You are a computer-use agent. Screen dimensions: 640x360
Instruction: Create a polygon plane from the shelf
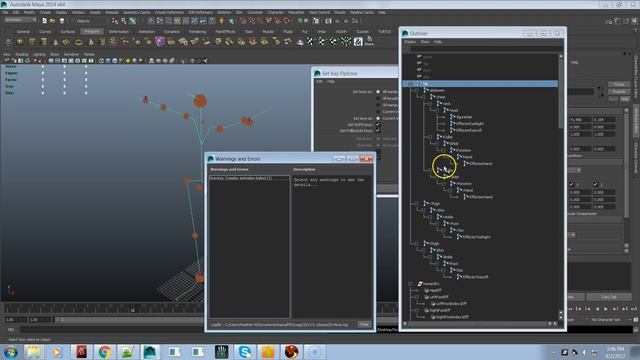tap(67, 42)
